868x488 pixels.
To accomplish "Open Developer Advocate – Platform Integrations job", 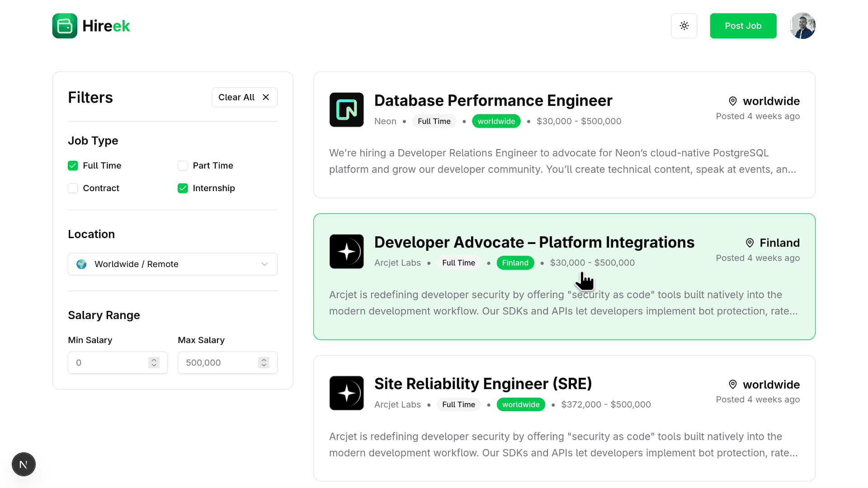I will point(534,242).
